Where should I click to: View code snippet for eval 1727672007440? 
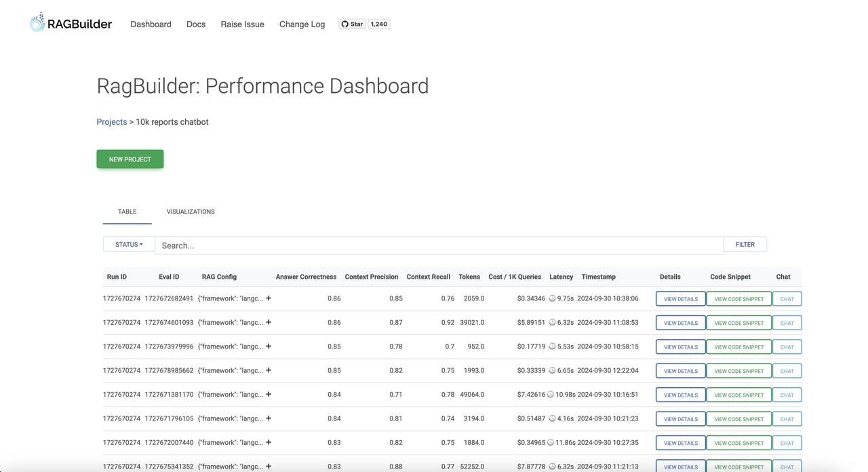pos(739,444)
